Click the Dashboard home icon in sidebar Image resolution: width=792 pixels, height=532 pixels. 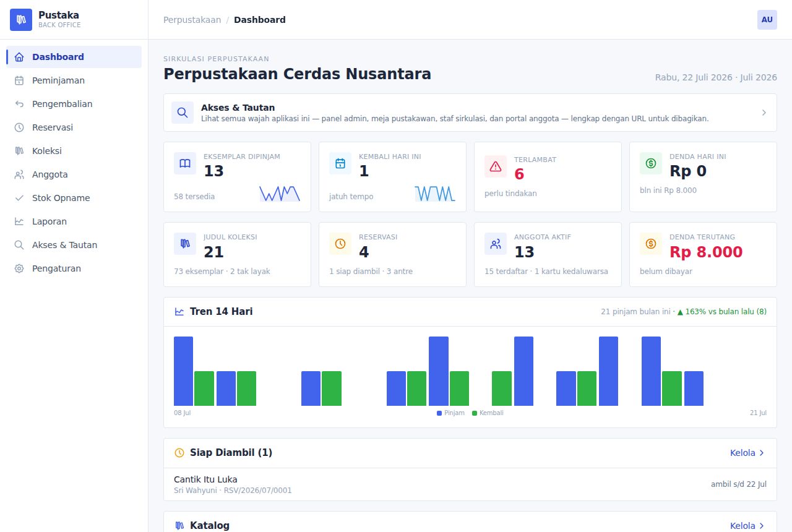pos(19,57)
